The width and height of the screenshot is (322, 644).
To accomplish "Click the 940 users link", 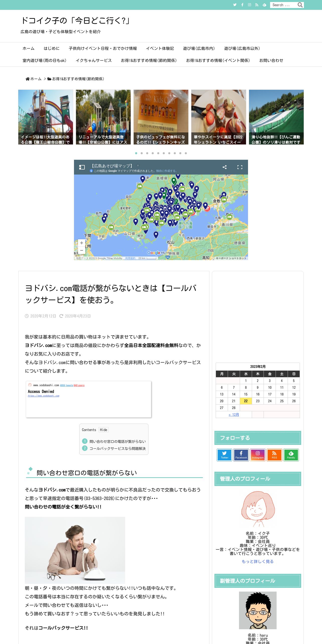I will click(79, 385).
